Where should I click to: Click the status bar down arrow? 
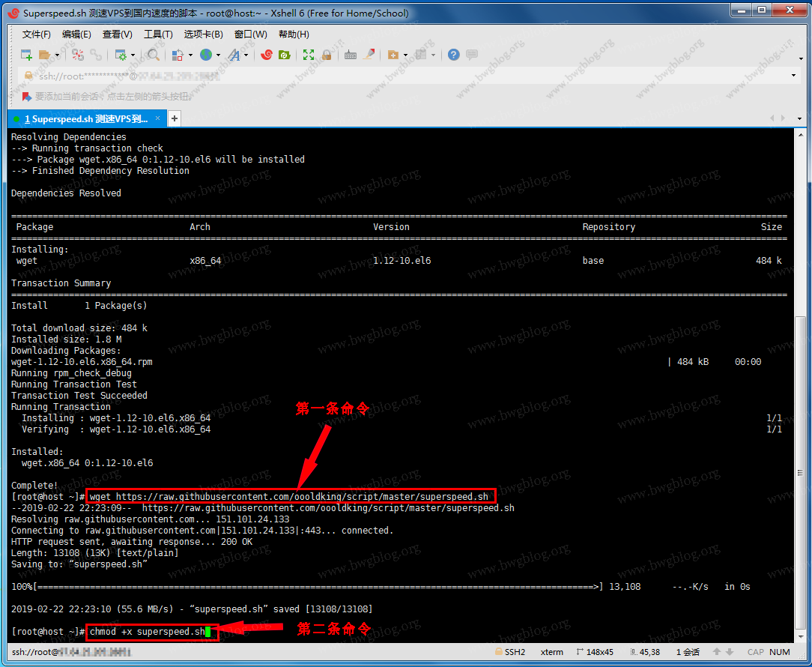(x=730, y=652)
